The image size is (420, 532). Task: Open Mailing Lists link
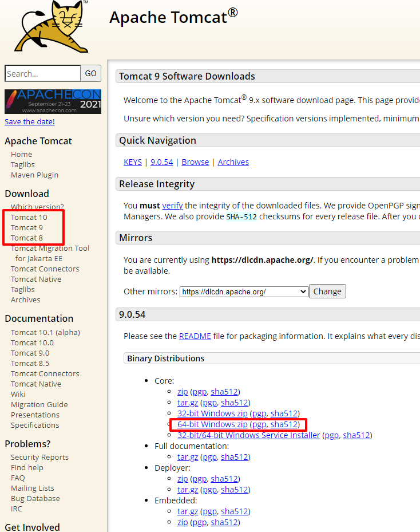[33, 488]
